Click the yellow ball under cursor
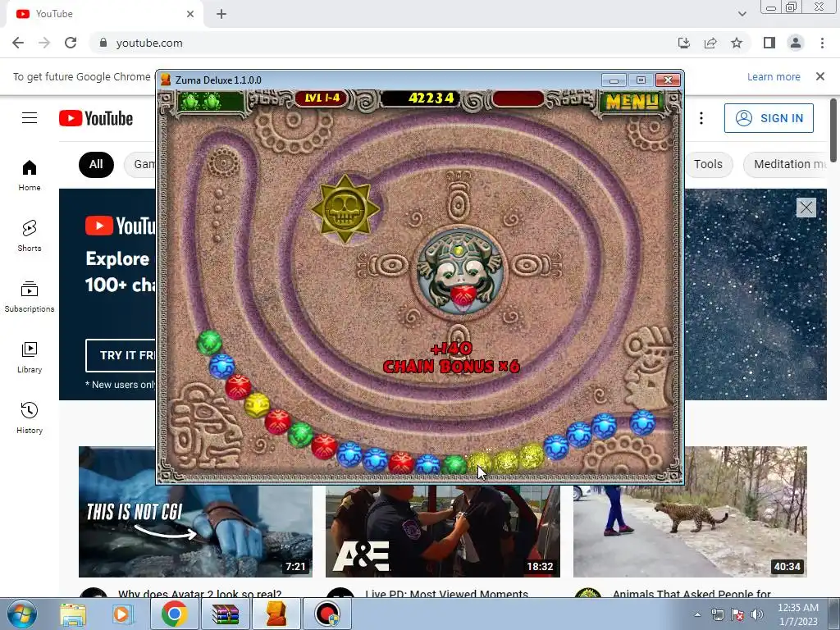The image size is (840, 630). [x=479, y=462]
